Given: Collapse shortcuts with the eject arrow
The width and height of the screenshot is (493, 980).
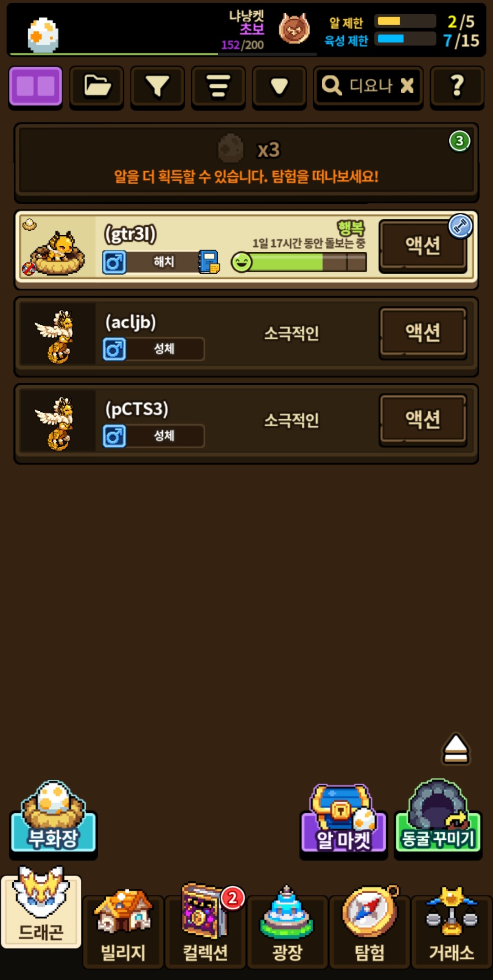Looking at the screenshot, I should point(456,749).
